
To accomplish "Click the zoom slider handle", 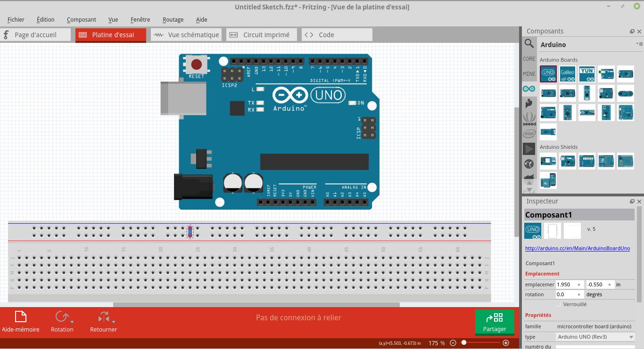I will point(464,342).
